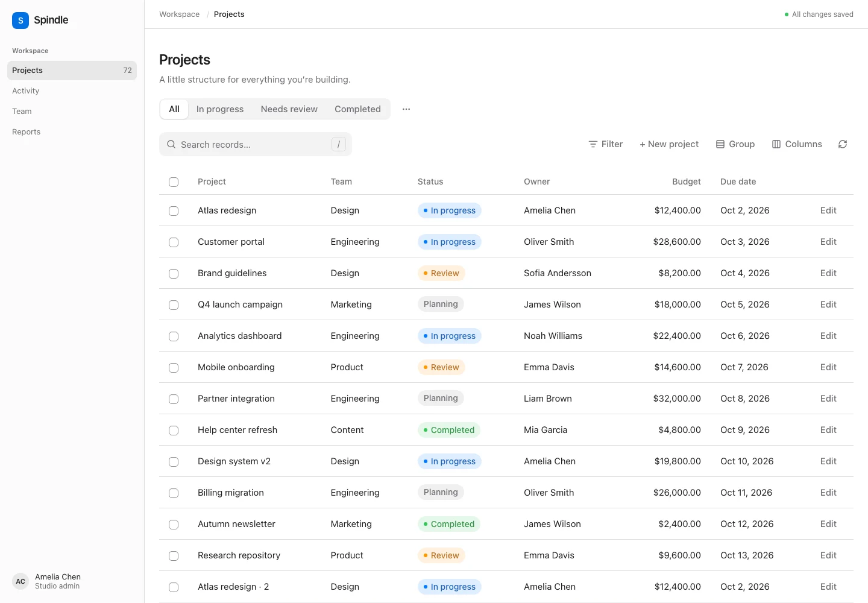Image resolution: width=868 pixels, height=603 pixels.
Task: Click the Design system v2 project name
Action: click(x=234, y=461)
